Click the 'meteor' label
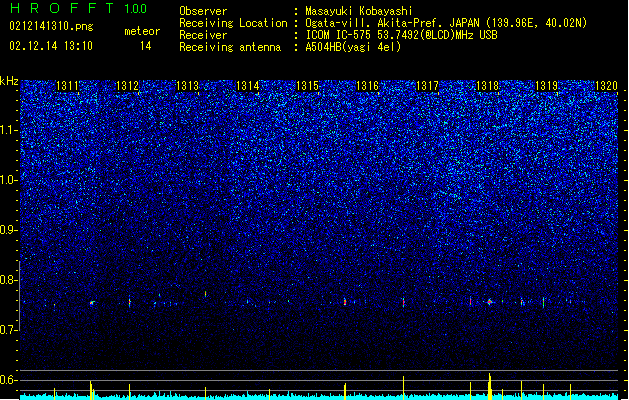The width and height of the screenshot is (629, 400). [142, 31]
